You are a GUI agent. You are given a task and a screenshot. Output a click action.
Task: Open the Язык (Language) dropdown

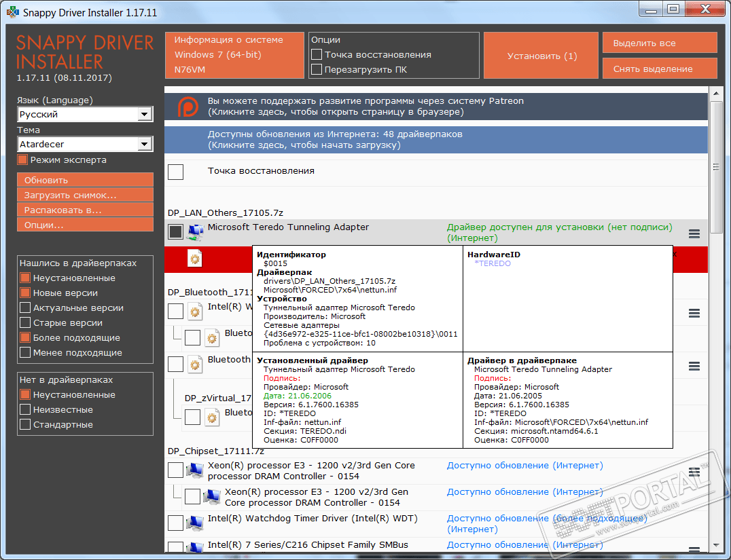[86, 114]
